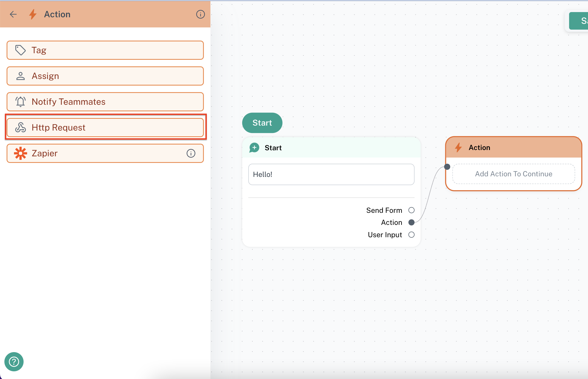Select the User Input output circle
The width and height of the screenshot is (588, 379).
coord(411,235)
